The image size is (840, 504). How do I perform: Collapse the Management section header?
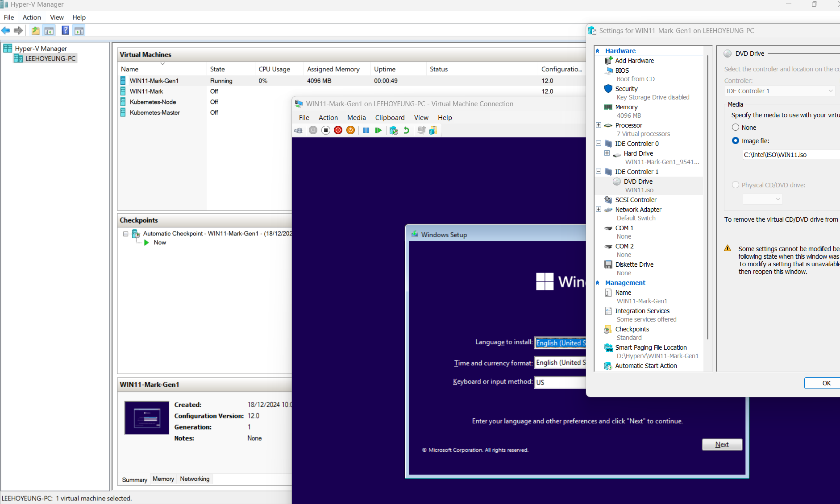(x=598, y=283)
